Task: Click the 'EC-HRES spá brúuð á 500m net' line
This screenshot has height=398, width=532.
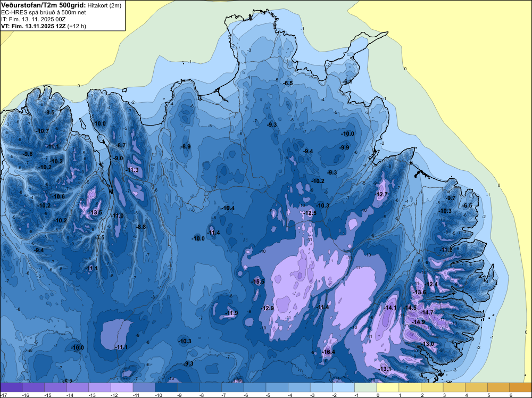Action: [x=44, y=12]
